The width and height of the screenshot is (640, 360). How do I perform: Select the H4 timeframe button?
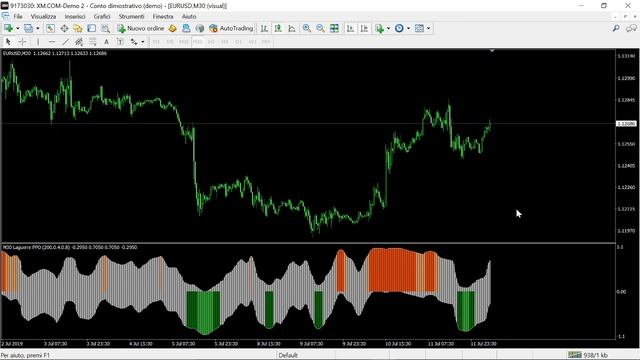[x=225, y=42]
